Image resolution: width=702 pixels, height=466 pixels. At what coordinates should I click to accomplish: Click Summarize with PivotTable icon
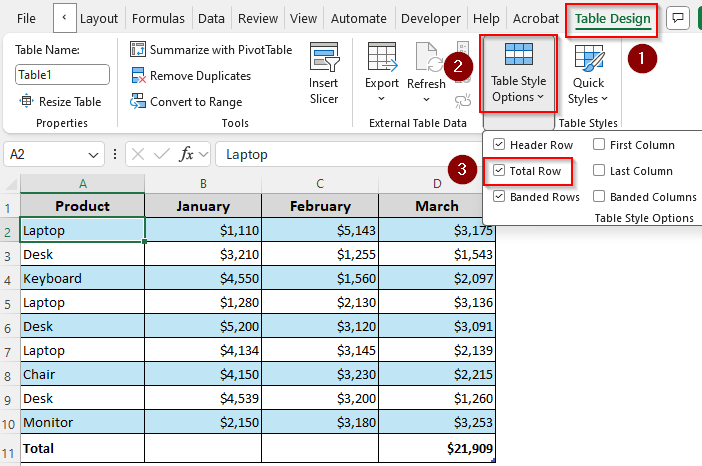tap(138, 49)
